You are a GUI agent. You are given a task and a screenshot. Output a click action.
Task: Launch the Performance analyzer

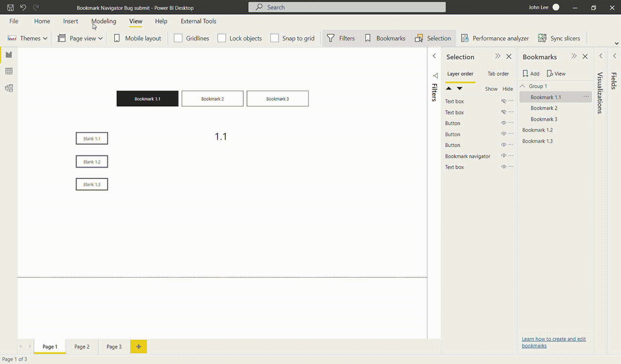[x=495, y=38]
